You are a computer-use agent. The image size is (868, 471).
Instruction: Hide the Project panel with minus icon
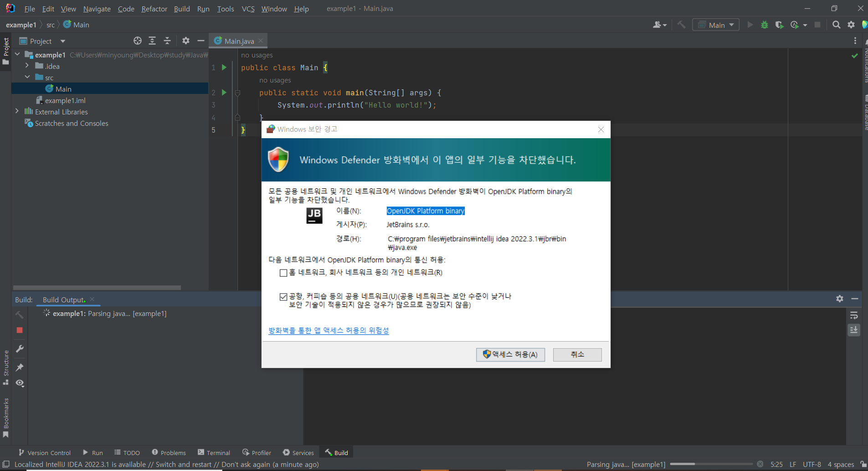pyautogui.click(x=200, y=41)
